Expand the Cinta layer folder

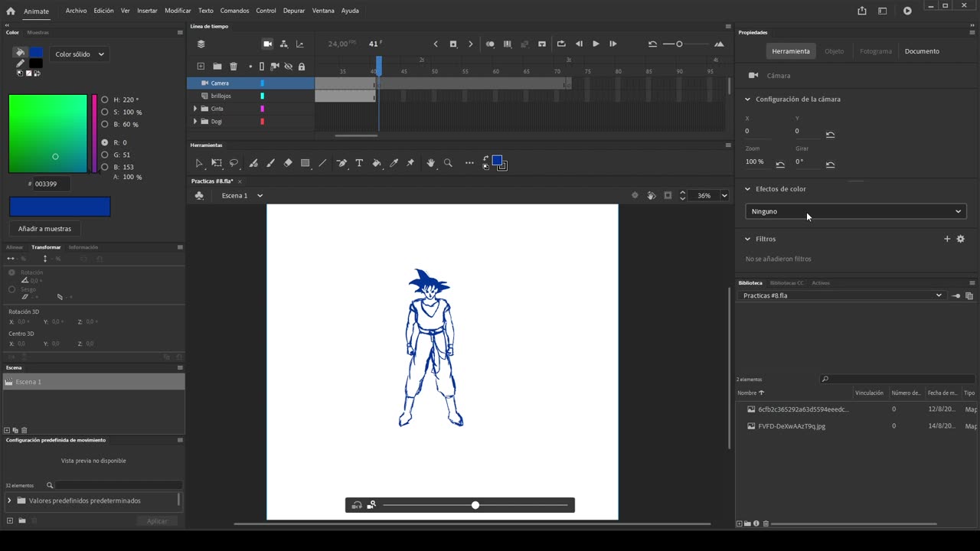pos(195,109)
